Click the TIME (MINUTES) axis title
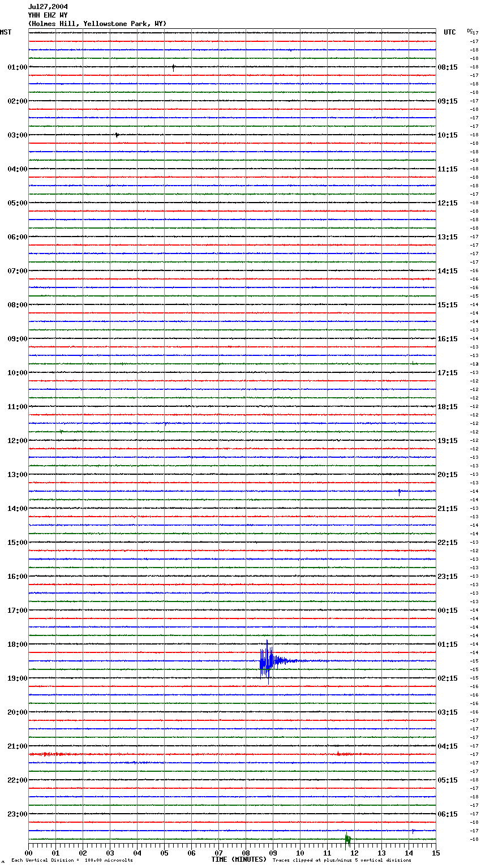This screenshot has height=868, width=481. [239, 860]
